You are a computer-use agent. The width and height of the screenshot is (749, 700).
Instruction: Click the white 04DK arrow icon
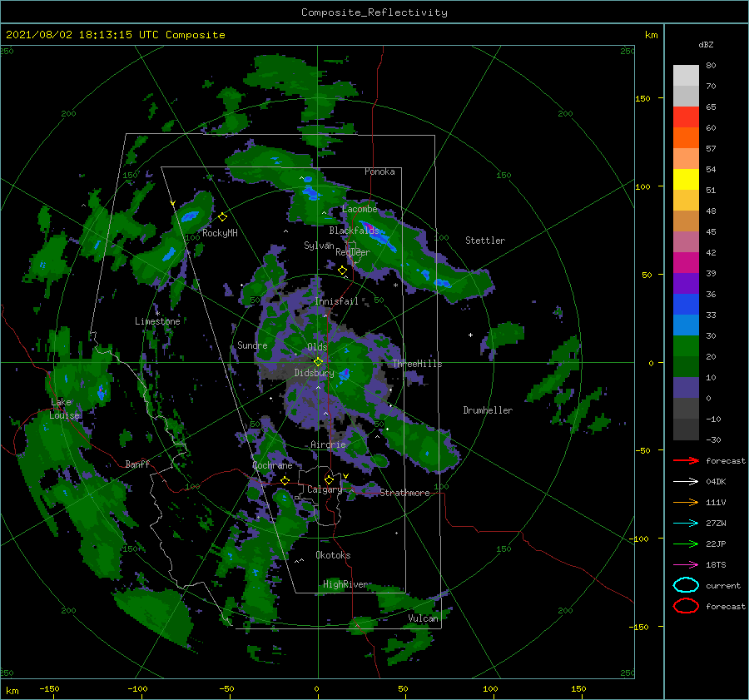tap(686, 482)
